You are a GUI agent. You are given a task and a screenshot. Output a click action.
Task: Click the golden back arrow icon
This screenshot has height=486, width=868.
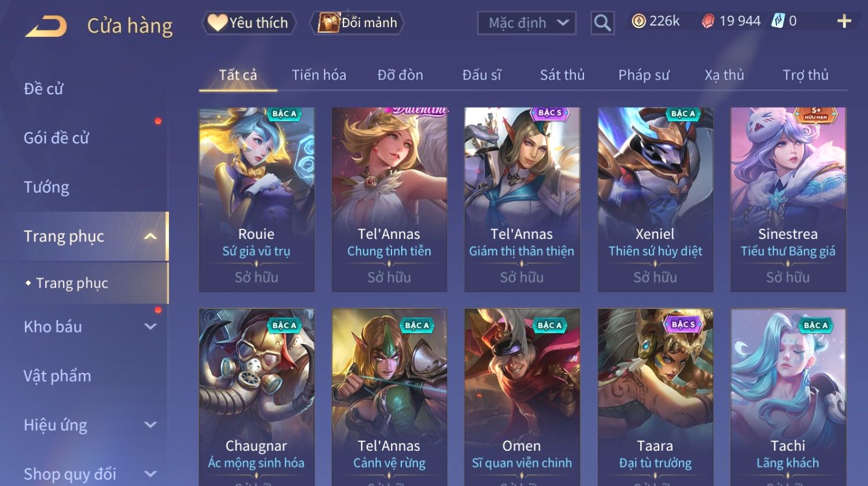click(46, 26)
